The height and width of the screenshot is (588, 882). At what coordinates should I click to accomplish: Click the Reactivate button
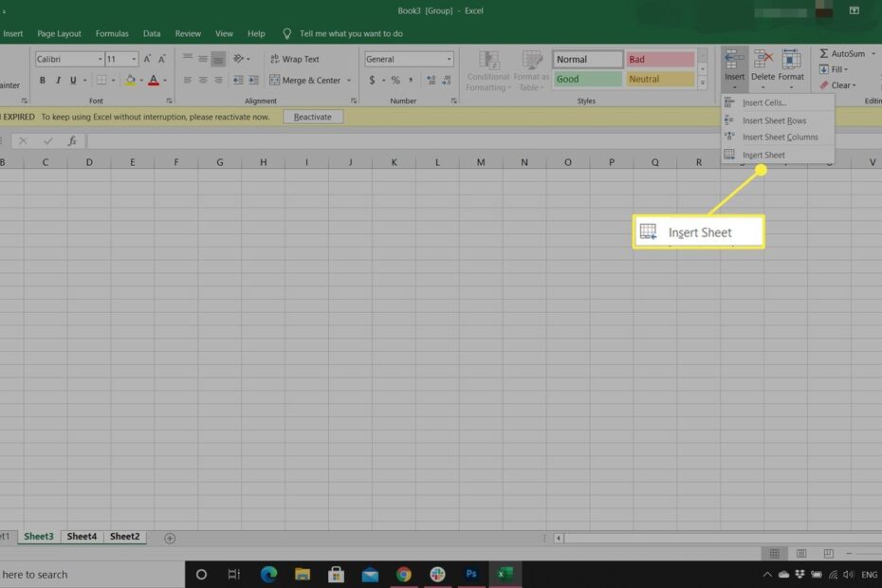tap(313, 117)
